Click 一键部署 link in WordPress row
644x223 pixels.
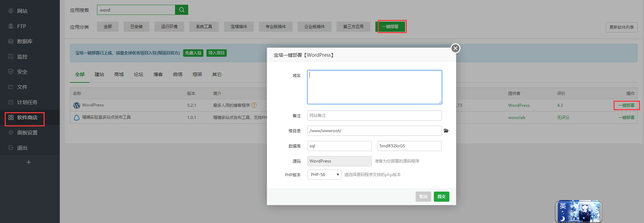[626, 105]
